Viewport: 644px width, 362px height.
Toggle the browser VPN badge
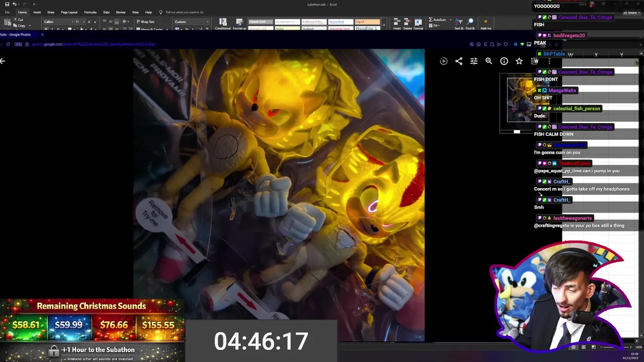19,44
